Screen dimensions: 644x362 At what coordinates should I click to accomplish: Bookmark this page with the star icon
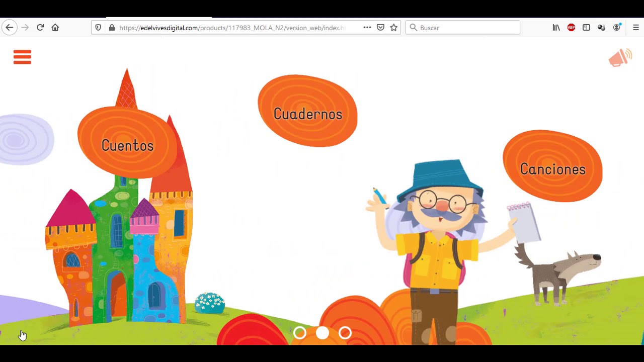(x=394, y=28)
